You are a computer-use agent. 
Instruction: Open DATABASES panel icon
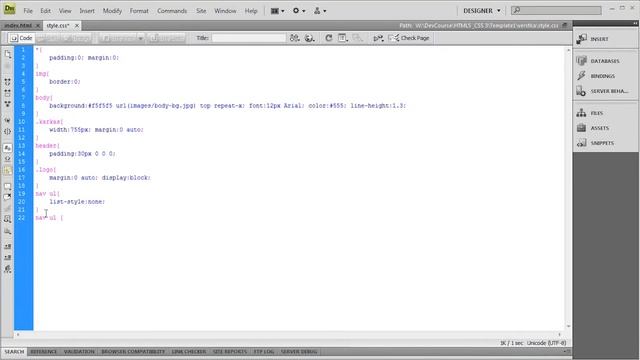[x=582, y=60]
